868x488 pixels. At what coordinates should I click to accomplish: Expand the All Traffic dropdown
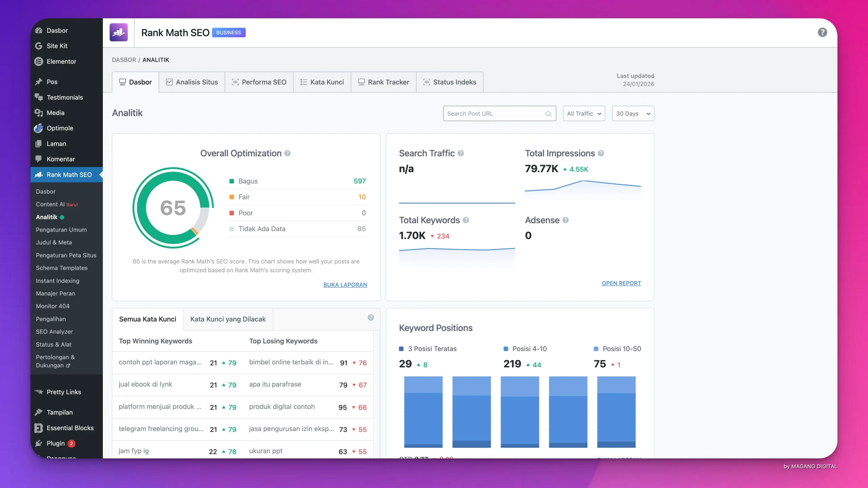tap(584, 114)
